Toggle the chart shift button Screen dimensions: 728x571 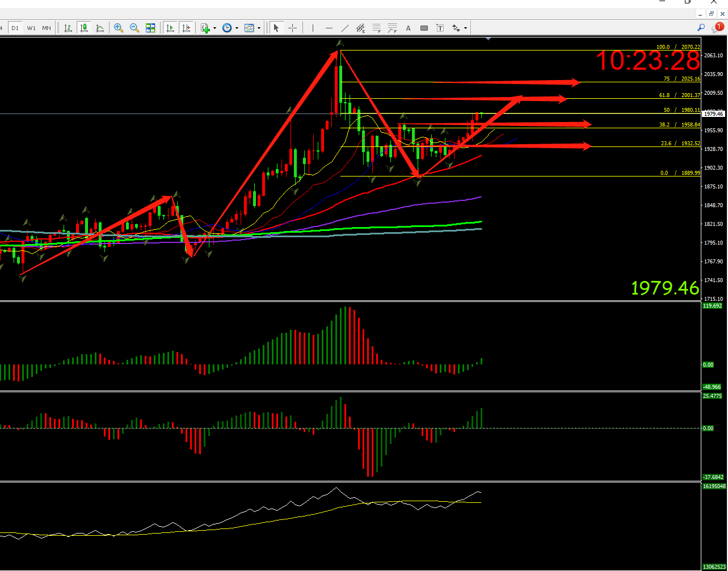[186, 28]
